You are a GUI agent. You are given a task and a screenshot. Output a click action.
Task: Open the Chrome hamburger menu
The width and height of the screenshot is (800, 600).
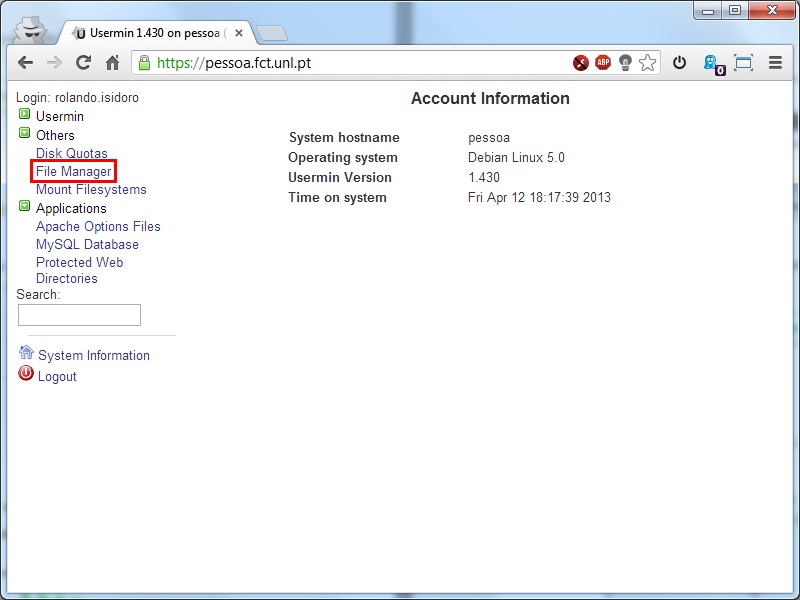tap(775, 62)
